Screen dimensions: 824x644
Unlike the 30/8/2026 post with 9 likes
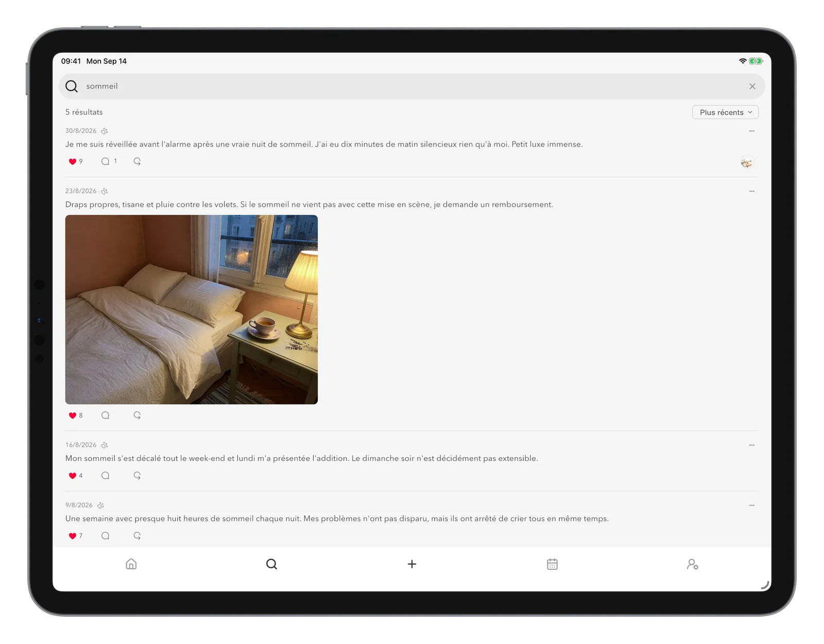pyautogui.click(x=73, y=162)
